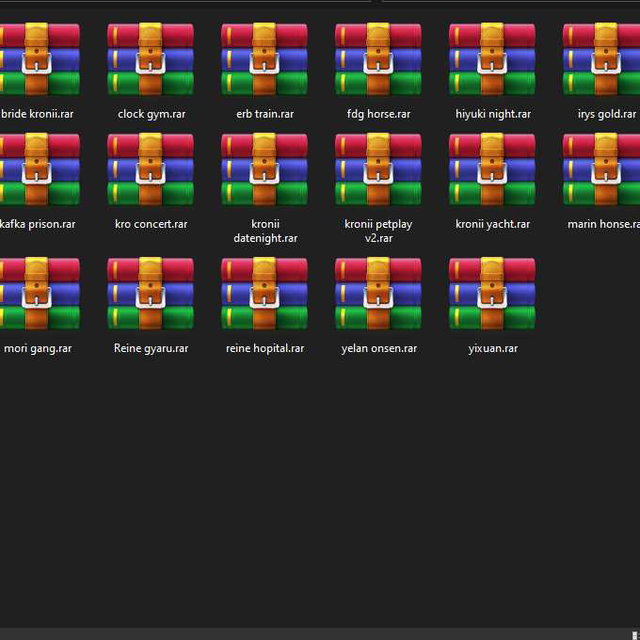Click the hiyuki night.rar archive icon
Screen dimensions: 640x640
point(492,60)
